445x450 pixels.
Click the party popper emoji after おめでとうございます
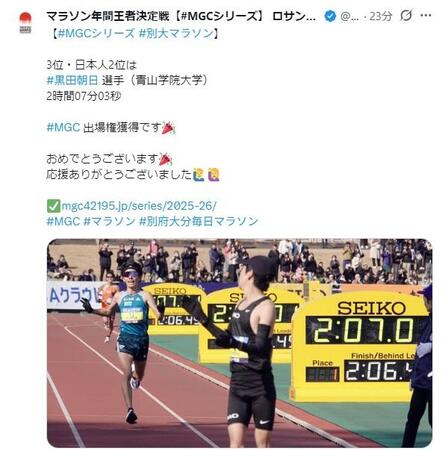pyautogui.click(x=166, y=159)
